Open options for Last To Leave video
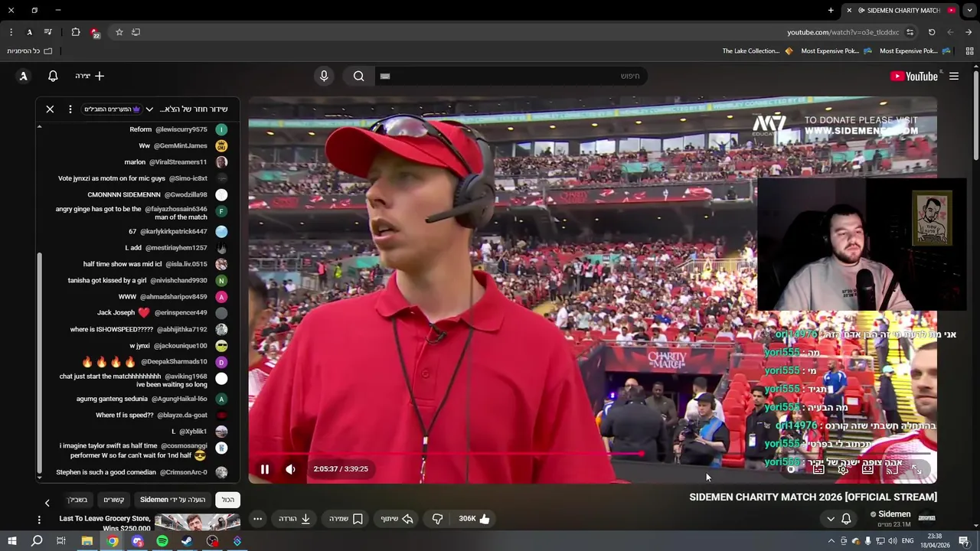 click(x=39, y=520)
